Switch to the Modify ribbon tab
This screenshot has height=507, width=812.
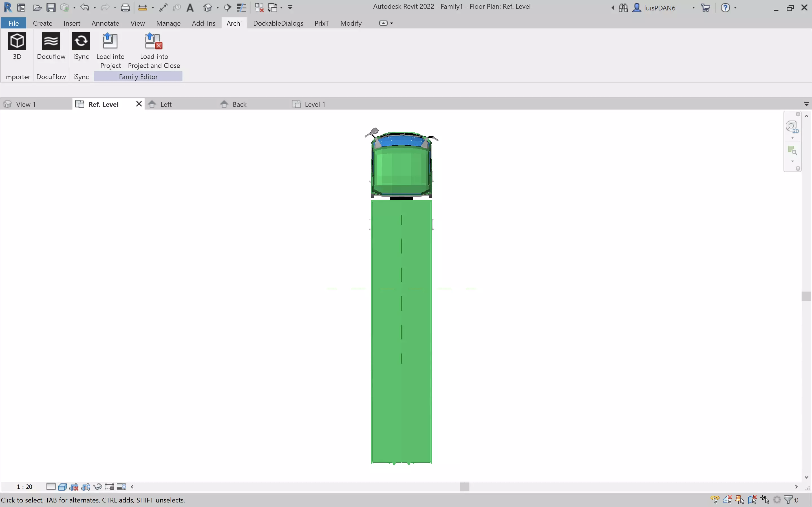click(351, 23)
